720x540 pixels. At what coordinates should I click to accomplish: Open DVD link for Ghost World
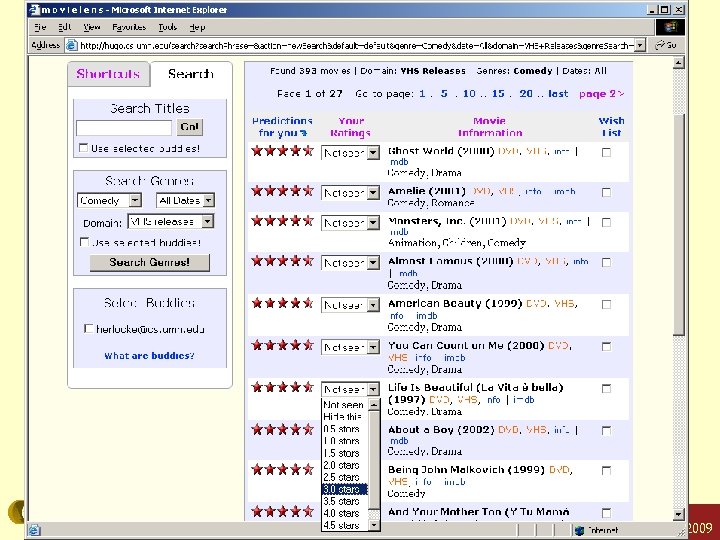tap(508, 151)
